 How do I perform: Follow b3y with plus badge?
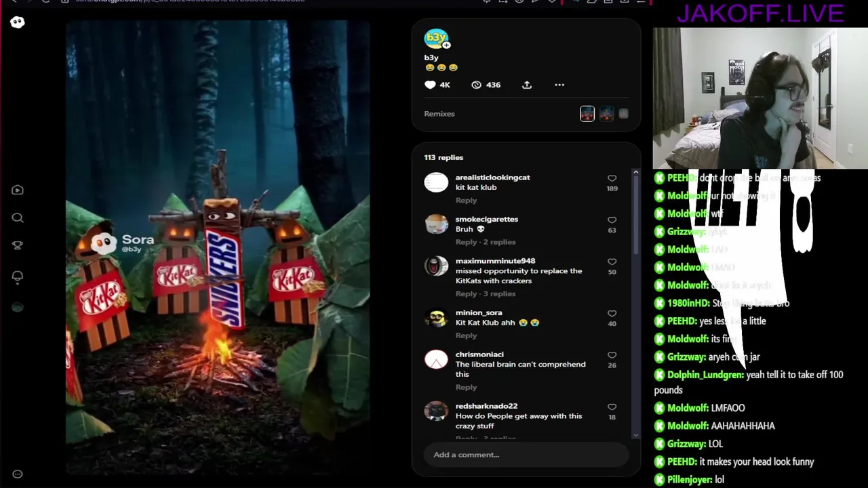446,45
